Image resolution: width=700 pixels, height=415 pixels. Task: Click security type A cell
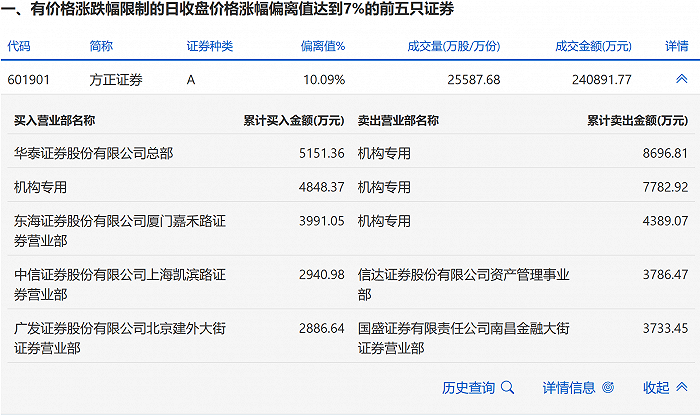pyautogui.click(x=191, y=80)
